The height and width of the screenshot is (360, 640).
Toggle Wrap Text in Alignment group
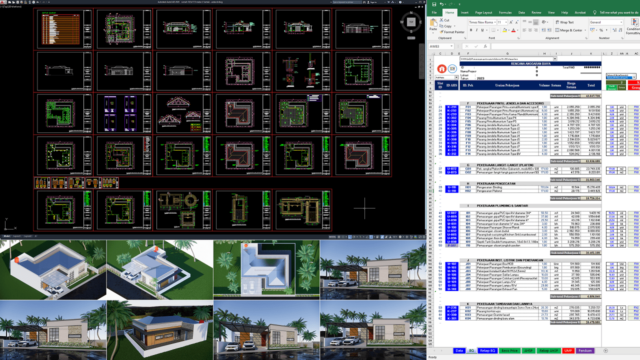tap(564, 22)
